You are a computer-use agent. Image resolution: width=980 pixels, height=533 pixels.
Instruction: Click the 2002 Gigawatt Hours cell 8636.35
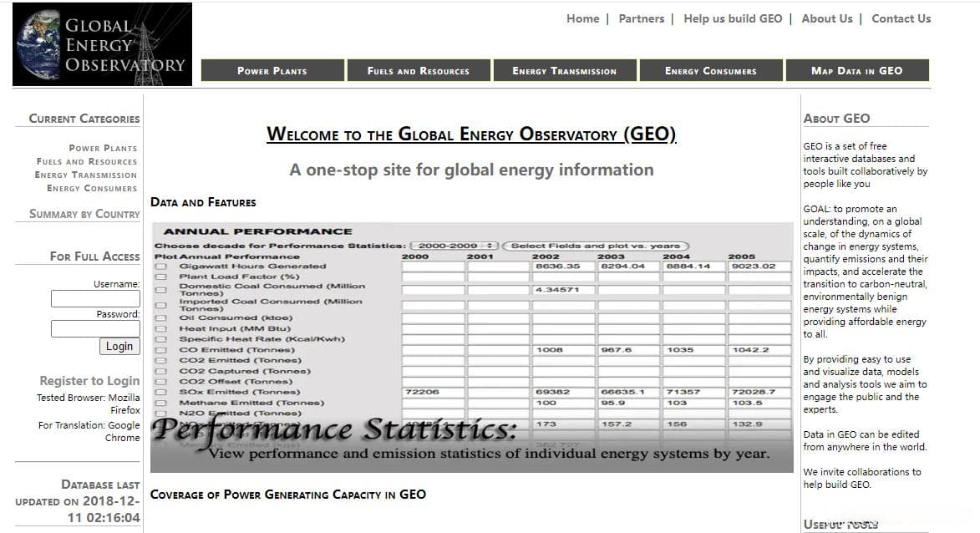pyautogui.click(x=563, y=266)
